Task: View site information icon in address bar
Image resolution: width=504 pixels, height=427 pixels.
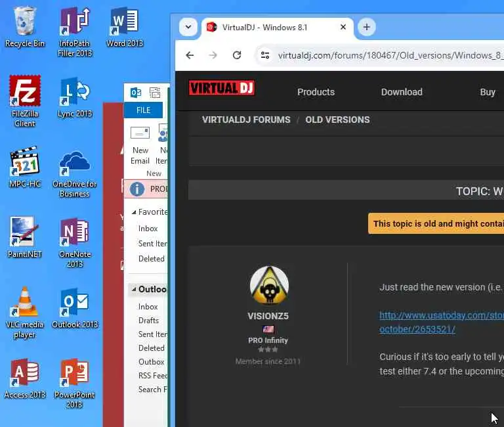Action: 265,55
